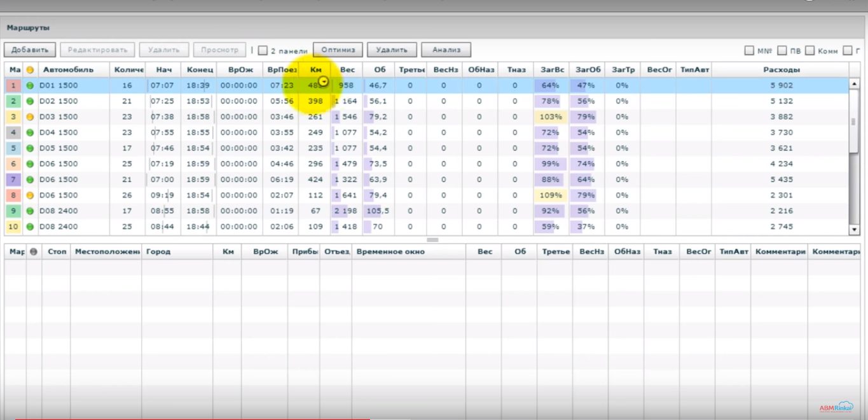Sort by the "Автомобиль" column header
Screen dimensions: 868x420
(68, 69)
